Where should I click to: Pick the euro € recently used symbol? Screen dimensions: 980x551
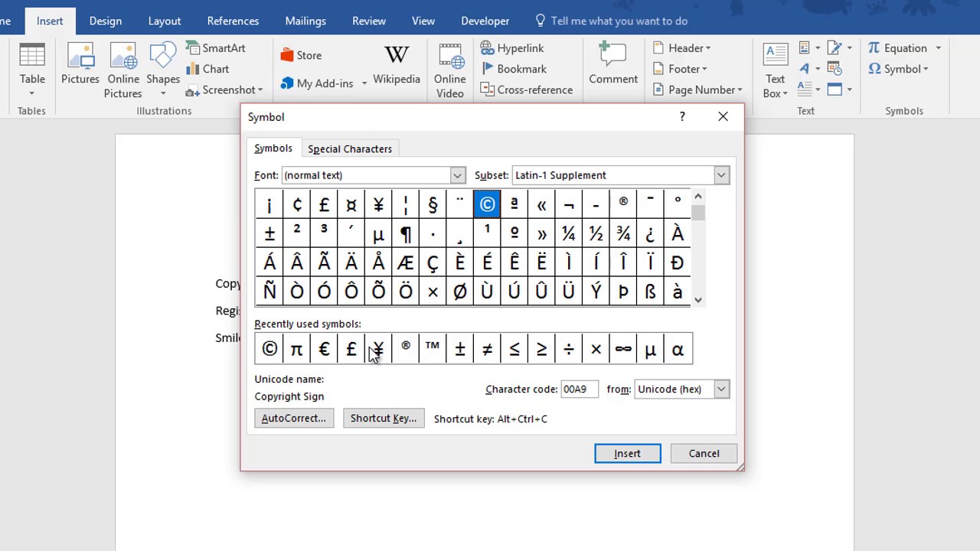click(x=324, y=349)
